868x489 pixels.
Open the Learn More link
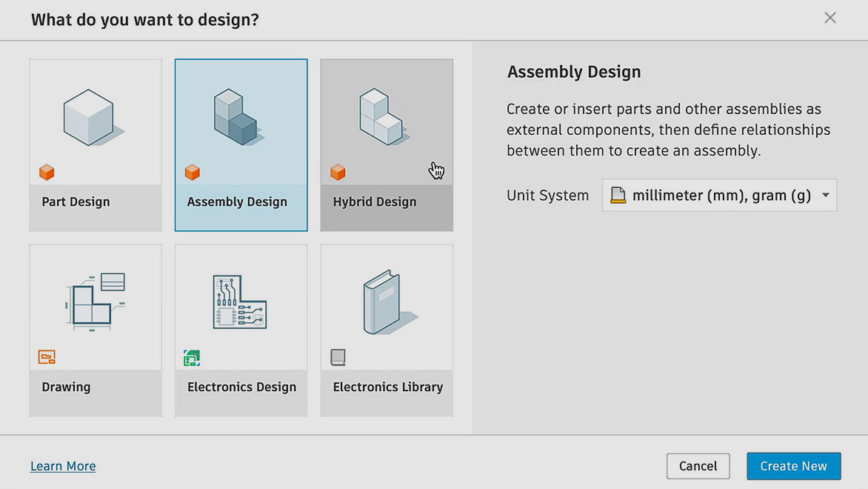[63, 466]
